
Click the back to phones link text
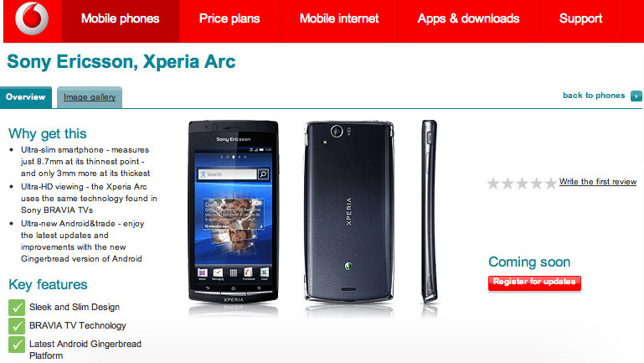(x=594, y=96)
